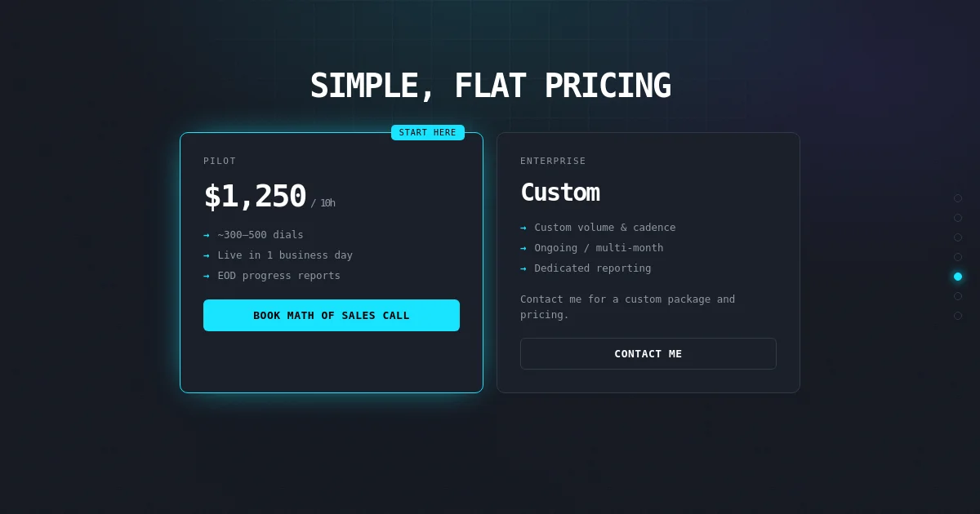Click the arrow beside Custom volume & cadence

click(523, 228)
